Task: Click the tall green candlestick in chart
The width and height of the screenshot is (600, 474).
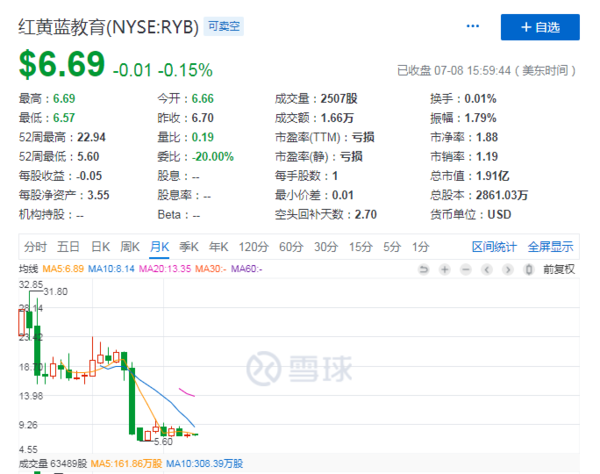Action: (132, 401)
